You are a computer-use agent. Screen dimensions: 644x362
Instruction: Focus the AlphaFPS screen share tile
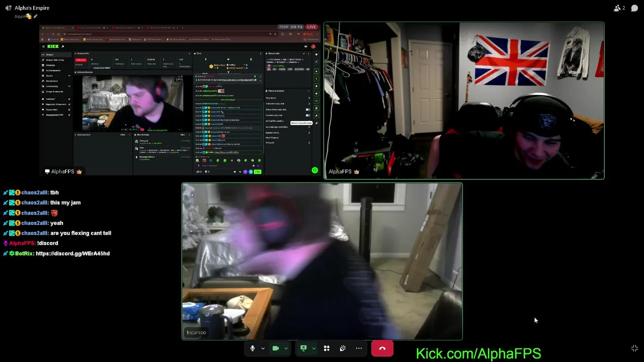180,101
